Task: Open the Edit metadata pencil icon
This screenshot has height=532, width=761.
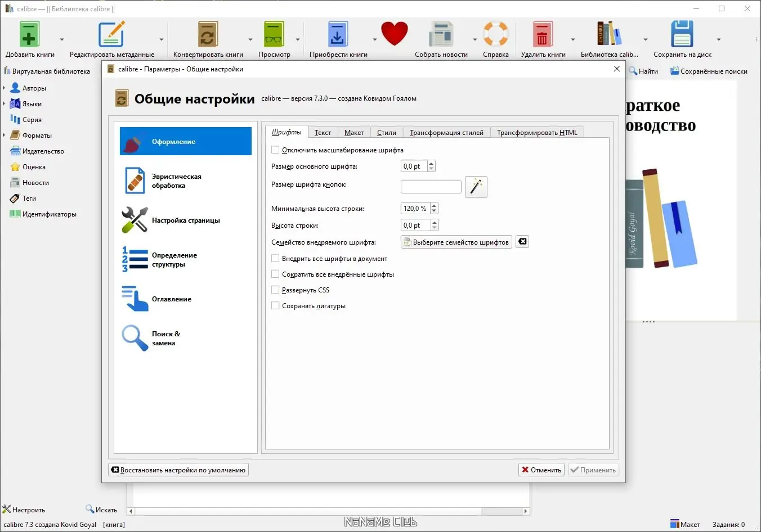Action: point(111,34)
